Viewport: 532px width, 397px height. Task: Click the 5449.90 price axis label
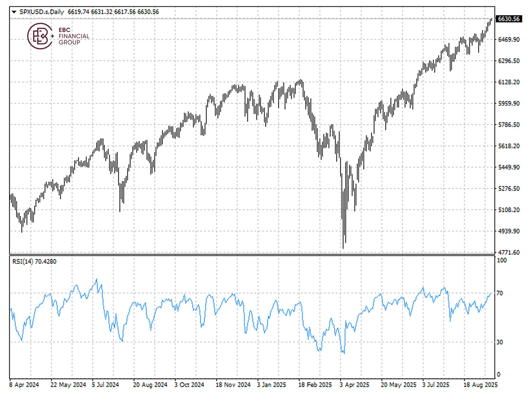509,167
